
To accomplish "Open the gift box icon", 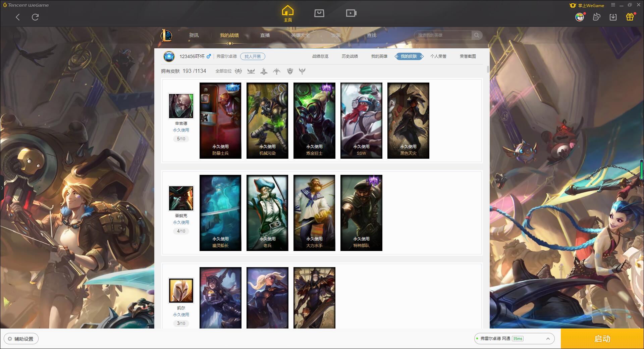I will 630,17.
